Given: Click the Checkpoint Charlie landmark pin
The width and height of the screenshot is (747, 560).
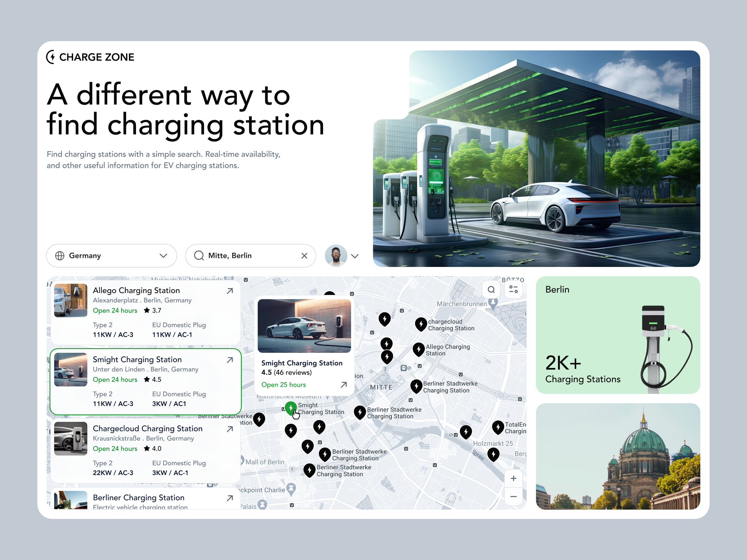Looking at the screenshot, I should coord(291,488).
